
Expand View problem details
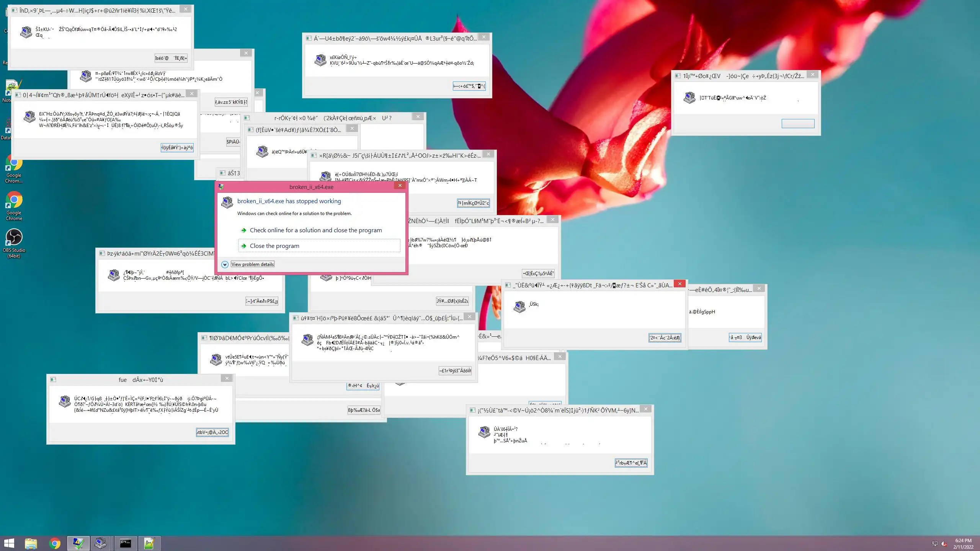click(x=253, y=264)
